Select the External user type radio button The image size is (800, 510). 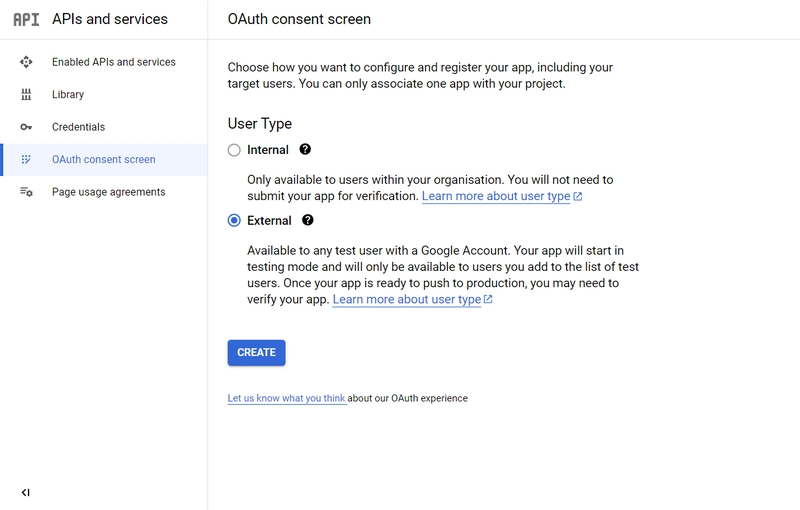tap(234, 220)
